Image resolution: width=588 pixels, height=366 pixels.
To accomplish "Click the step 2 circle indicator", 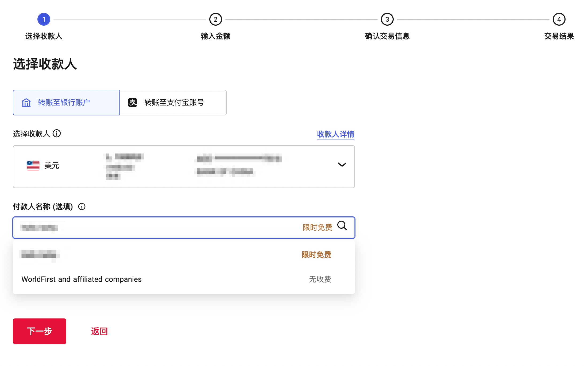I will pyautogui.click(x=215, y=19).
